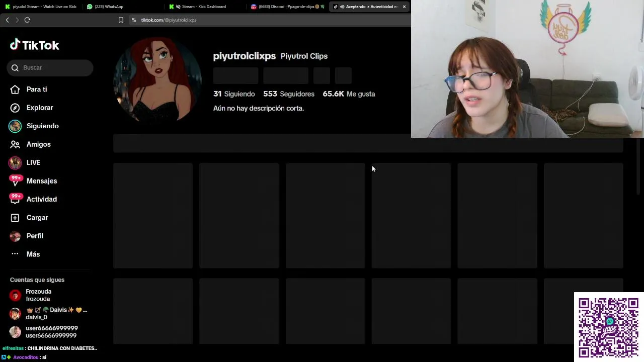Click the 553 Seguidores count

tap(289, 94)
